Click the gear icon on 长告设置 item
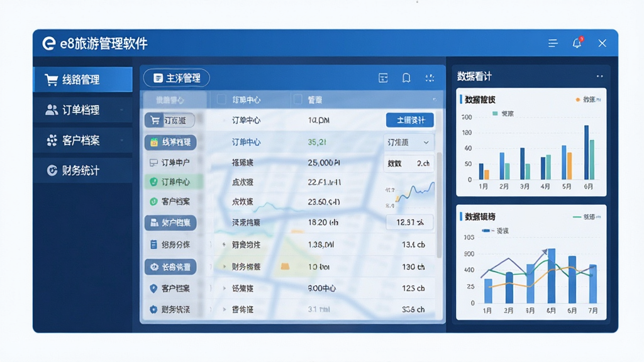Image resolution: width=644 pixels, height=362 pixels. tap(154, 266)
